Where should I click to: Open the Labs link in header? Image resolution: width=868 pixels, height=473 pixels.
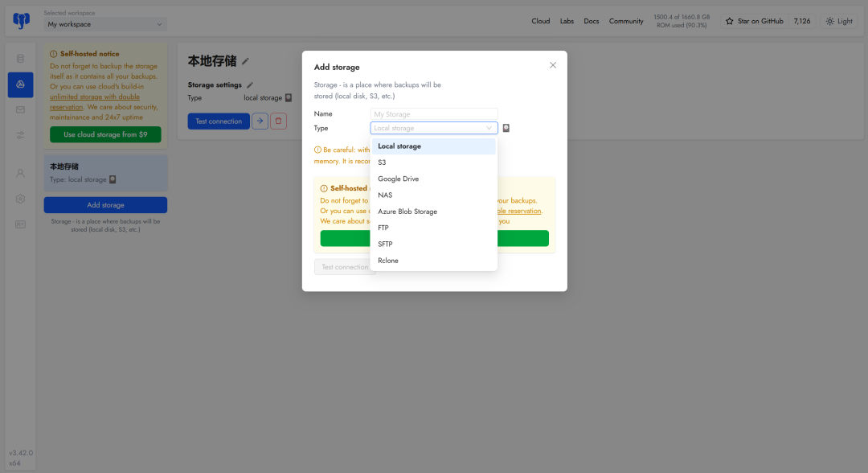pos(567,21)
